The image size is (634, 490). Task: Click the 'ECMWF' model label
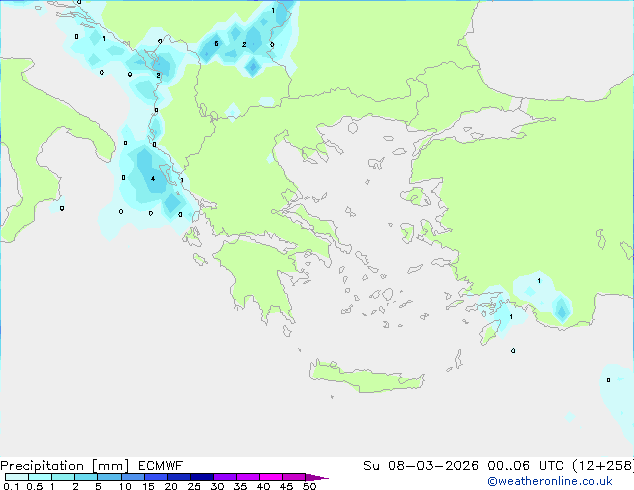tap(161, 466)
